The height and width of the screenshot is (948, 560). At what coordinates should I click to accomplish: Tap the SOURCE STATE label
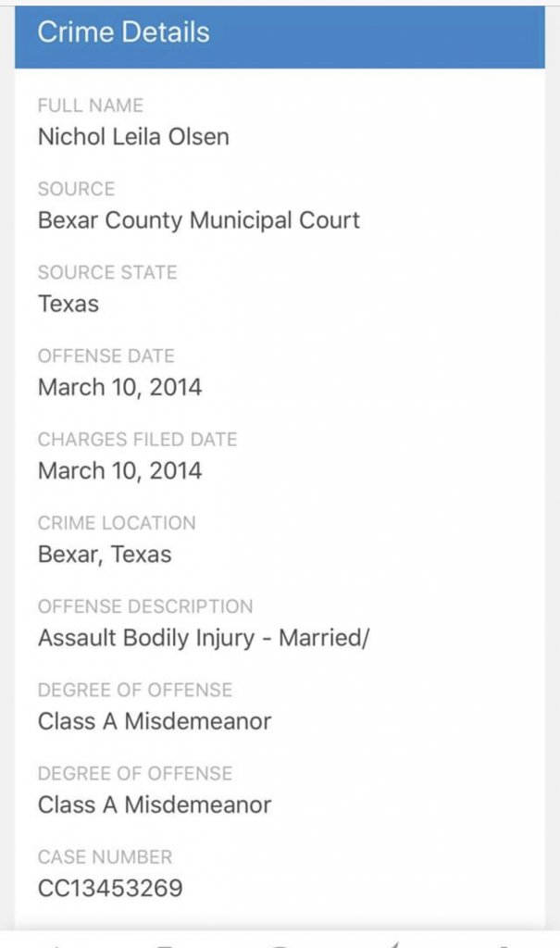coord(107,272)
